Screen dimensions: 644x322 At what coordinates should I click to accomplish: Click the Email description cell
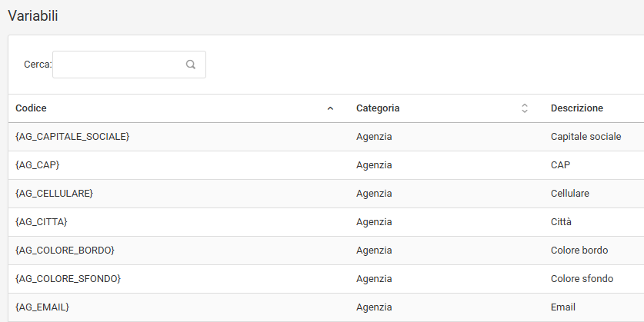[563, 307]
